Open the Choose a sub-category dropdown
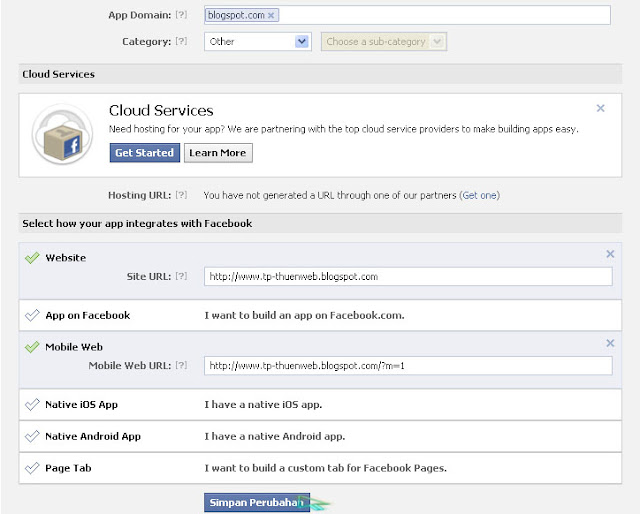The image size is (640, 514). coord(384,42)
